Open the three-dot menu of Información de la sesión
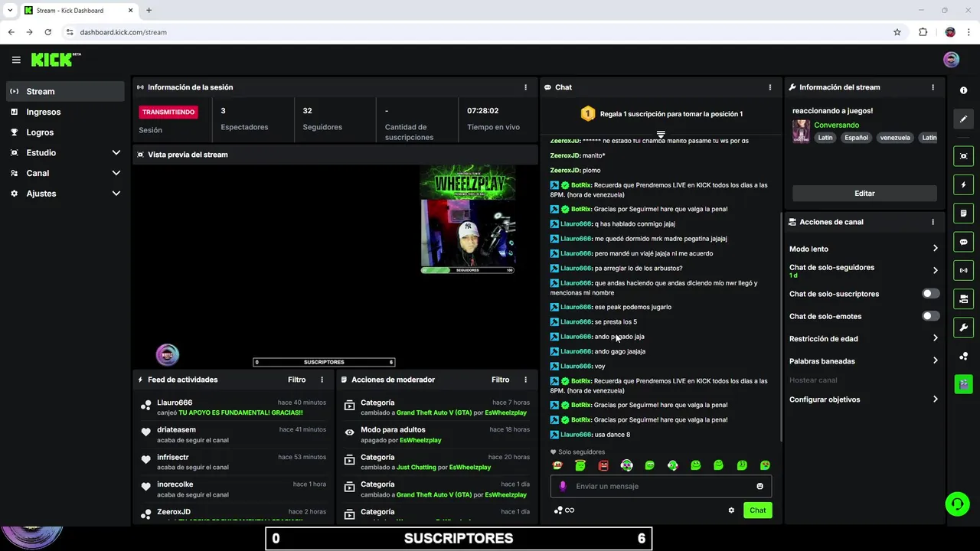 tap(525, 87)
